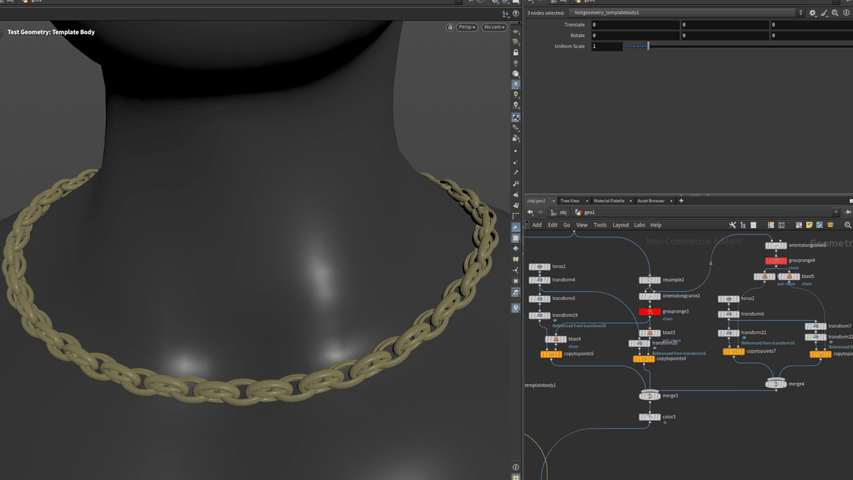The image size is (853, 480).
Task: Open the No cam camera dropdown
Action: [x=494, y=27]
